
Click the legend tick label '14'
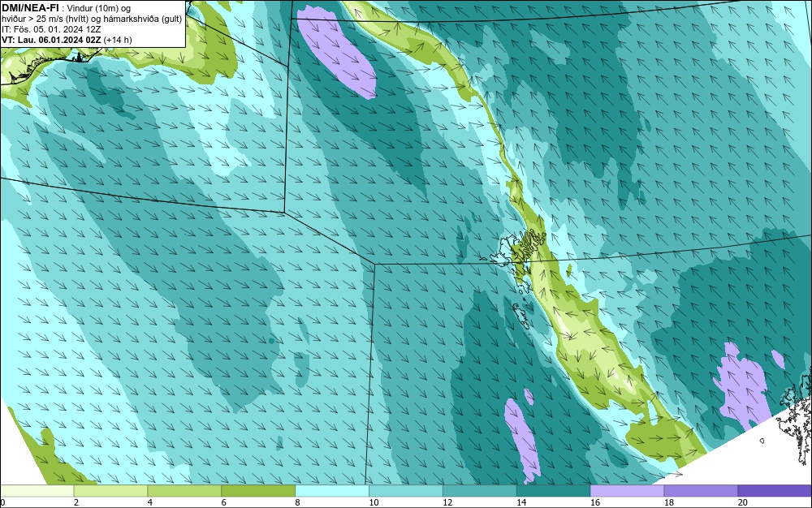(521, 502)
